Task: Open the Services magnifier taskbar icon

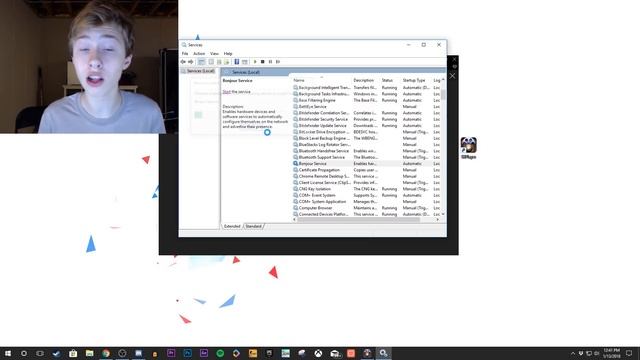Action: coord(383,353)
